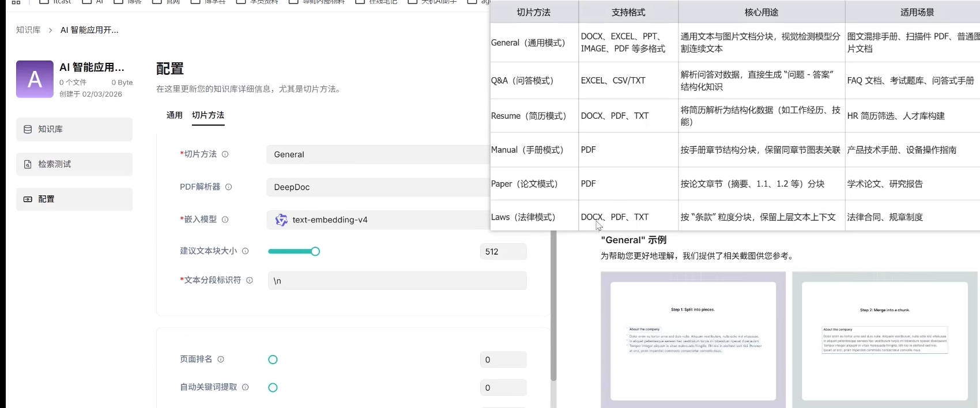Click the 自动关键词提取 slider handle

273,388
